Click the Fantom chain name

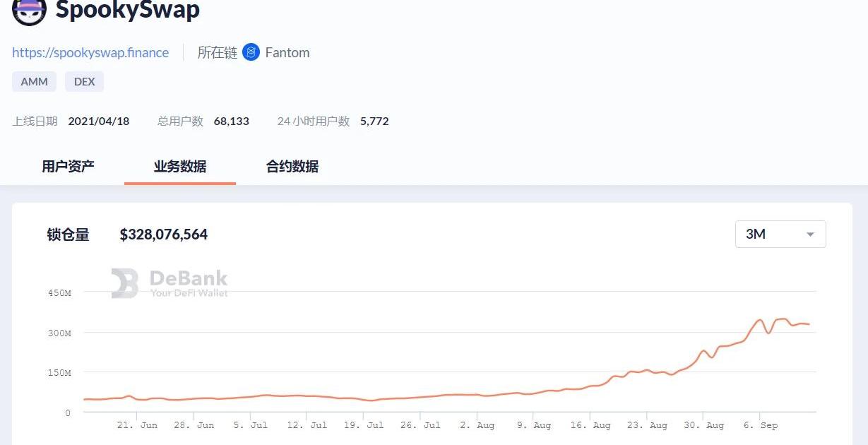pos(287,53)
